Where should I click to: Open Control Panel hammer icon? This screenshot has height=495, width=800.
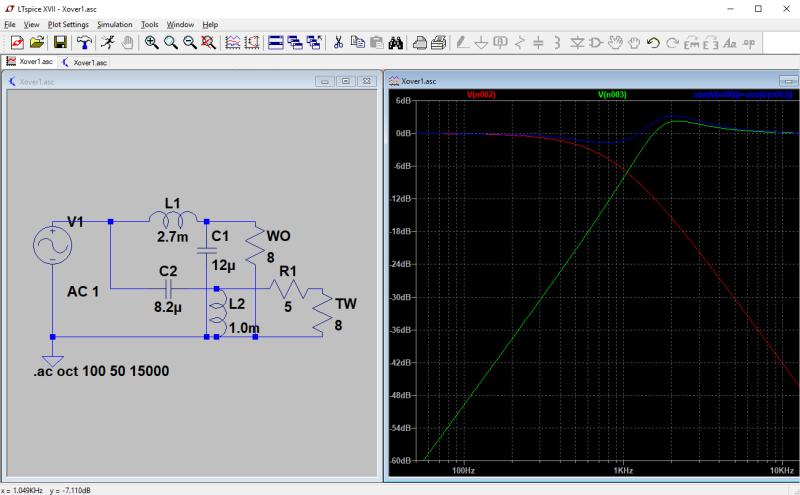pos(84,42)
